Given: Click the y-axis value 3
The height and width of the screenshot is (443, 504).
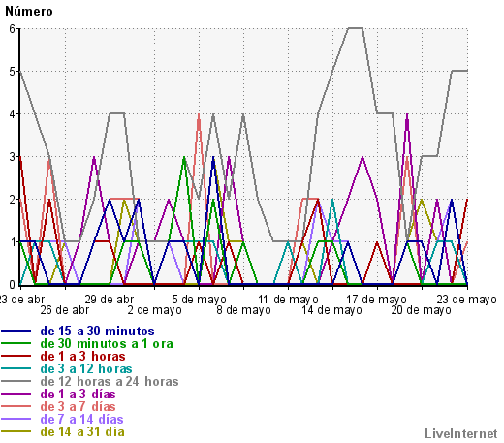Looking at the screenshot, I should pyautogui.click(x=13, y=157).
